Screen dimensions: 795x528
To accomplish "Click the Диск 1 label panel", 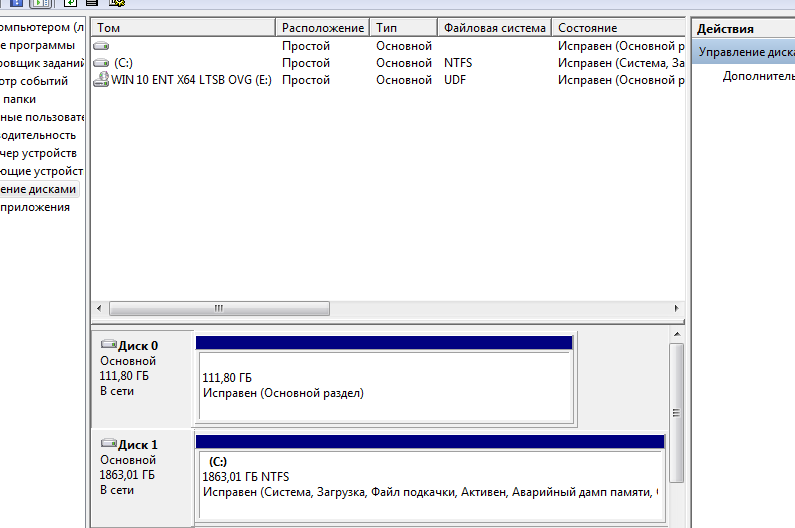I will point(142,478).
